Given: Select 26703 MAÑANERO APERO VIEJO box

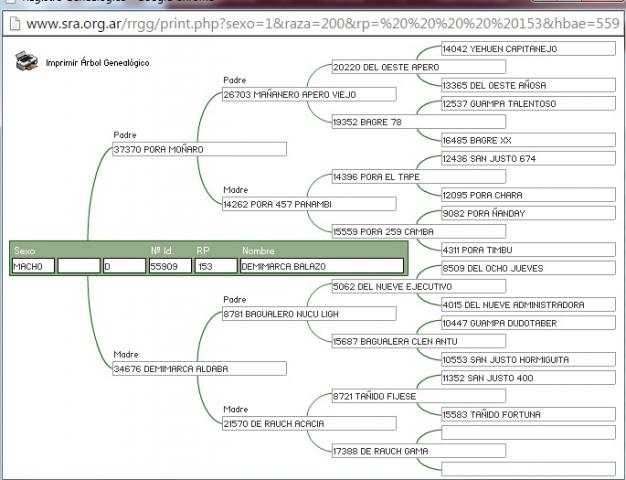Looking at the screenshot, I should [309, 95].
